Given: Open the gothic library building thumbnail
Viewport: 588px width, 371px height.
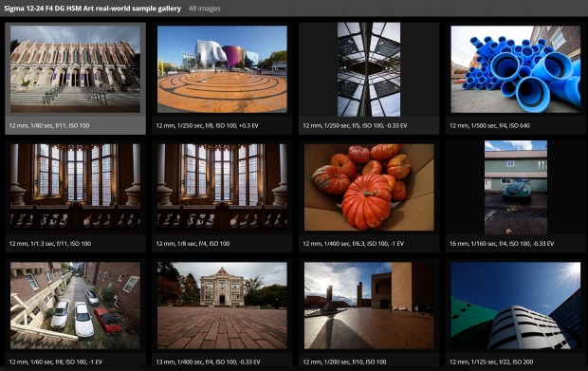Looking at the screenshot, I should coord(75,69).
